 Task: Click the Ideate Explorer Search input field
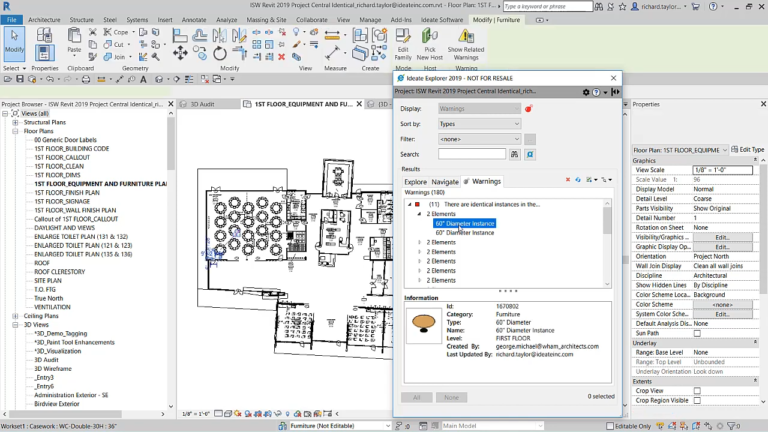[x=472, y=154]
